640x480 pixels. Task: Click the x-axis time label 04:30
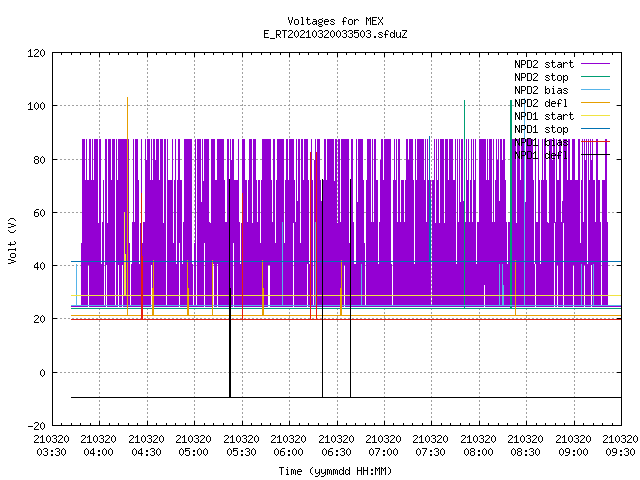click(x=146, y=452)
